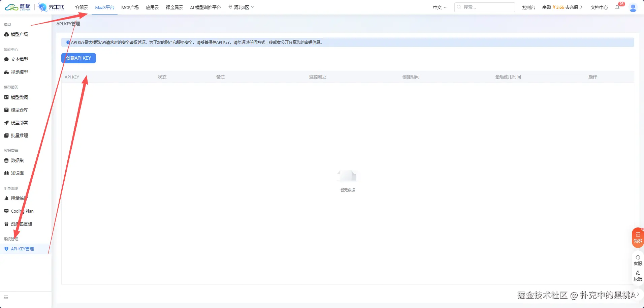Image resolution: width=644 pixels, height=308 pixels.
Task: Click the API KEY管理 shield icon
Action: 6,249
